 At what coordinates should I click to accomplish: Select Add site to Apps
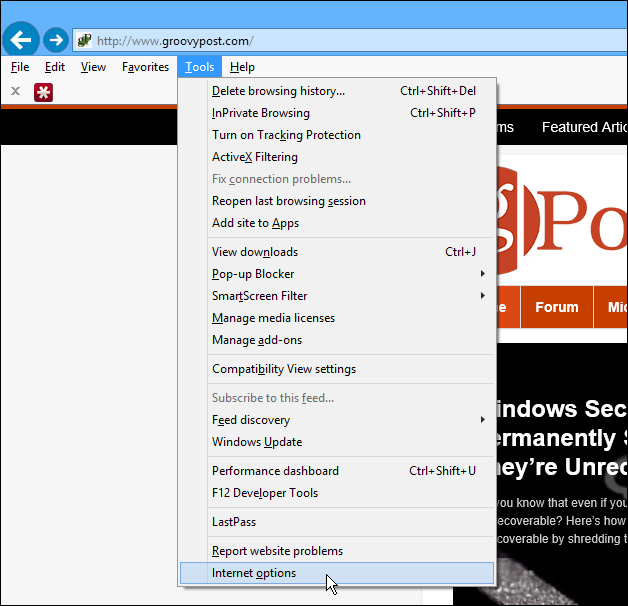[337, 223]
